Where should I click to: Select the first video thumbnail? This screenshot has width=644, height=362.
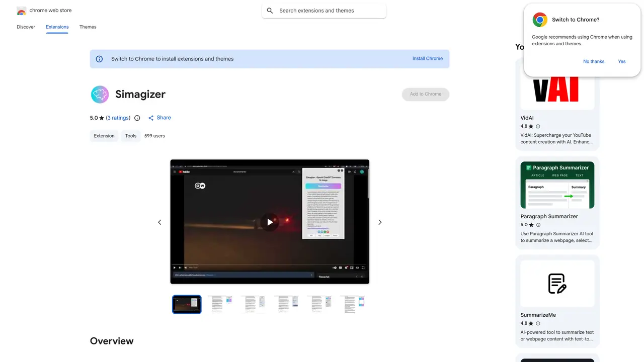[x=187, y=305]
